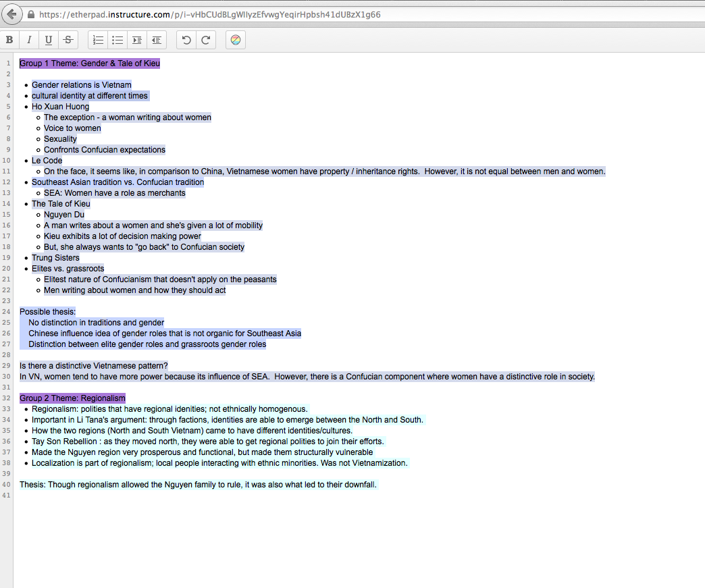Viewport: 705px width, 588px height.
Task: Click line number 1 in the gutter
Action: [x=8, y=63]
